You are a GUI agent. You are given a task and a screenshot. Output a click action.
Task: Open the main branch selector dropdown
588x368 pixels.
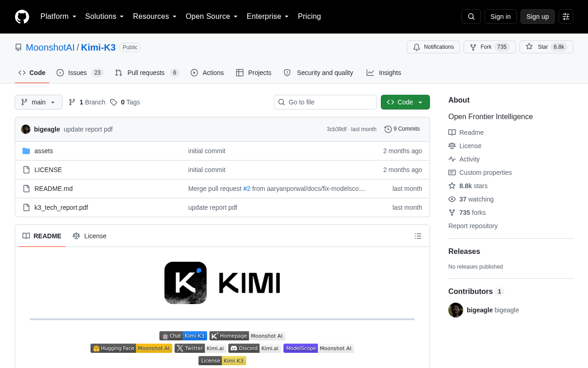pos(39,102)
